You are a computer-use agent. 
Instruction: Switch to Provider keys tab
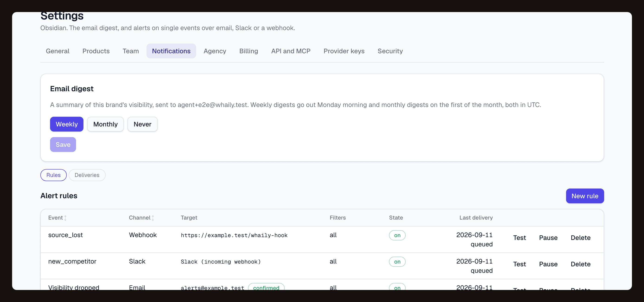(x=344, y=51)
